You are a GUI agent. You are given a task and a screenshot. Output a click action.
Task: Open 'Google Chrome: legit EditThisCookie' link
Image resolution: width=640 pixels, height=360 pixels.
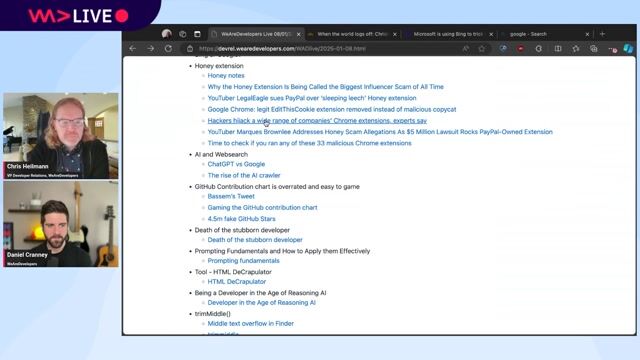point(332,109)
